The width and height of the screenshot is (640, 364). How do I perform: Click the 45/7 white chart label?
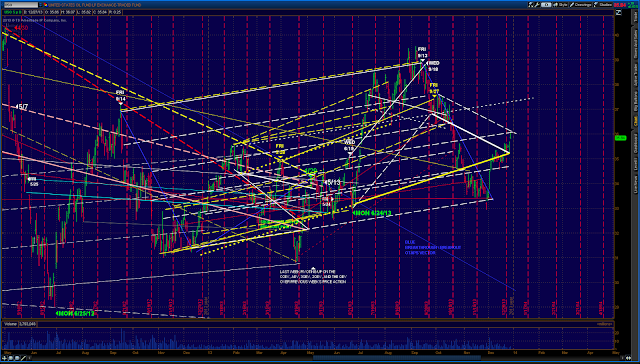[22, 107]
